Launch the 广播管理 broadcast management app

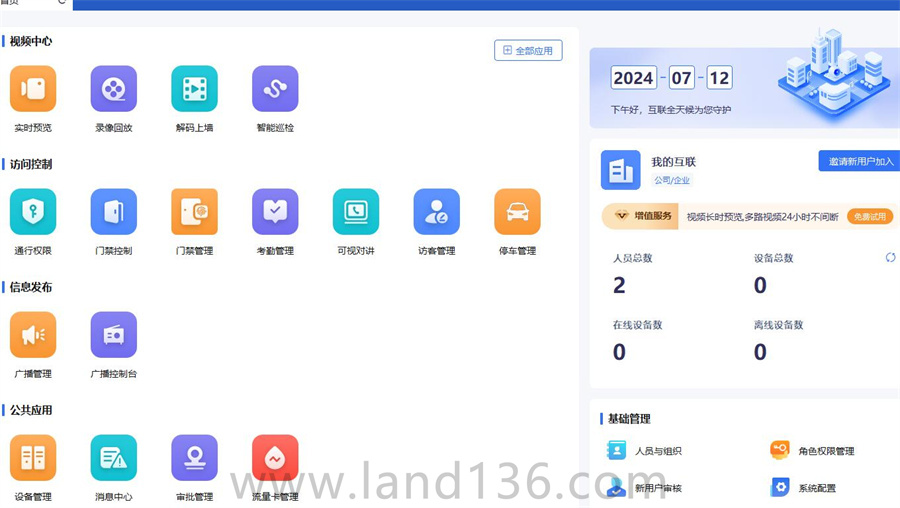(33, 335)
